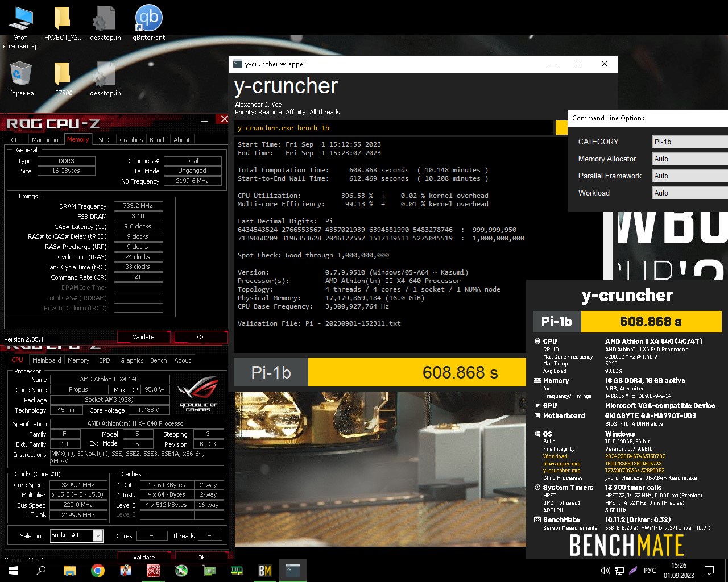Open the HWBOT_X2 folder on desktop
728x582 pixels.
click(63, 24)
